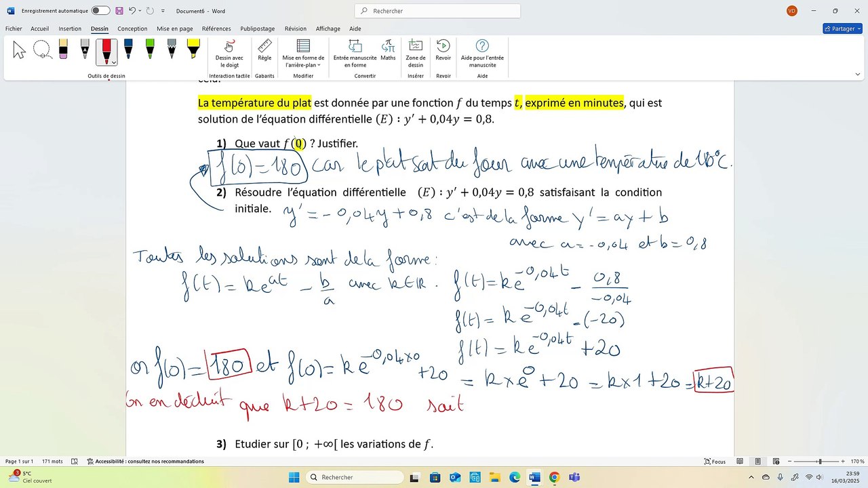Viewport: 868px width, 488px height.
Task: Select the Lasso selection tool
Action: 42,49
